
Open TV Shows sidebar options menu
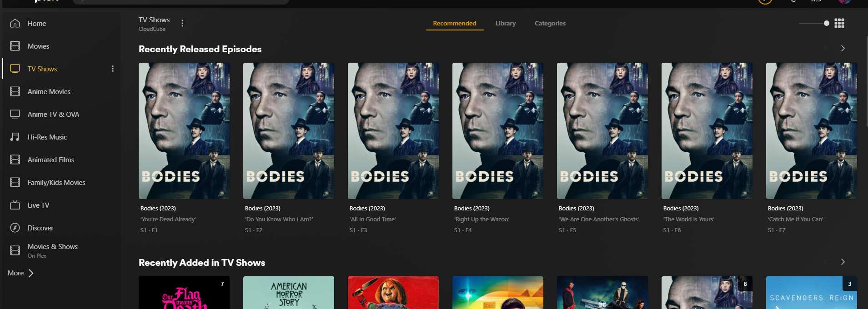point(113,69)
